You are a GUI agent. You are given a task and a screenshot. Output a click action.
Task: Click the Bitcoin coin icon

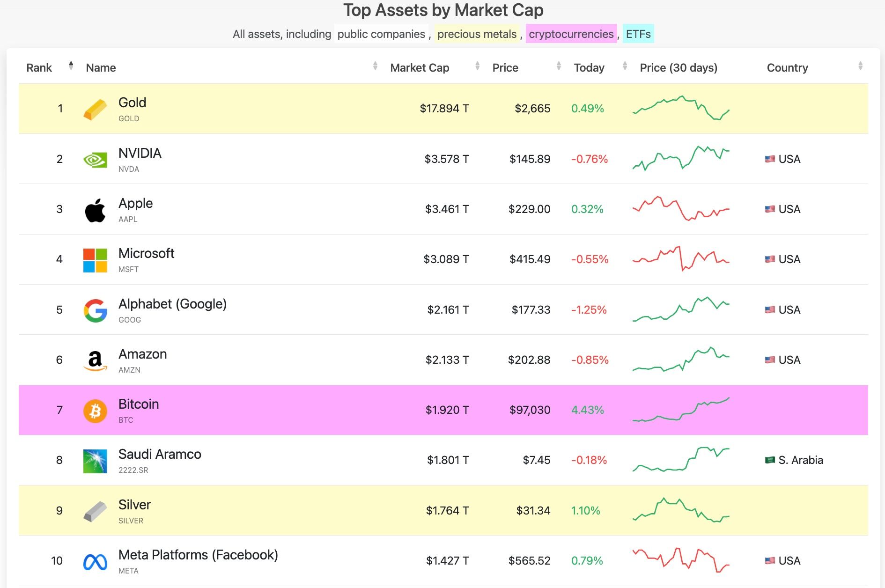(95, 410)
